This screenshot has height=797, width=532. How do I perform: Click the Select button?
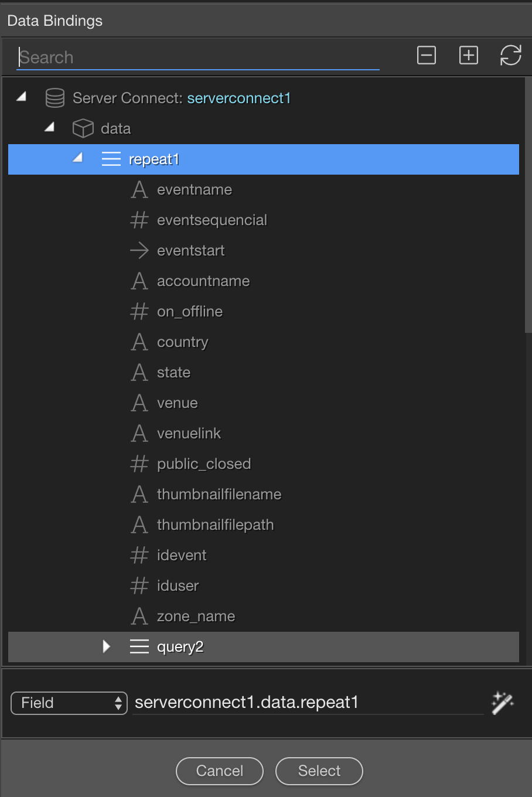coord(319,771)
